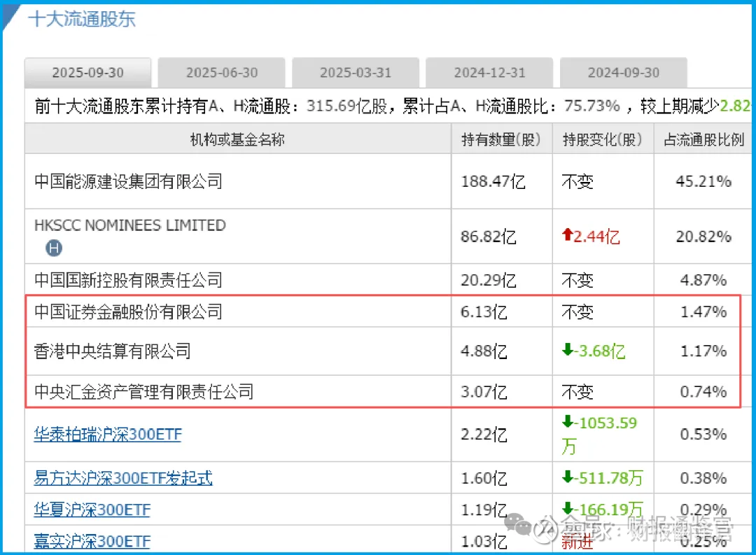This screenshot has height=555, width=756.
Task: Click the red 2.44亿 change value
Action: pyautogui.click(x=597, y=237)
